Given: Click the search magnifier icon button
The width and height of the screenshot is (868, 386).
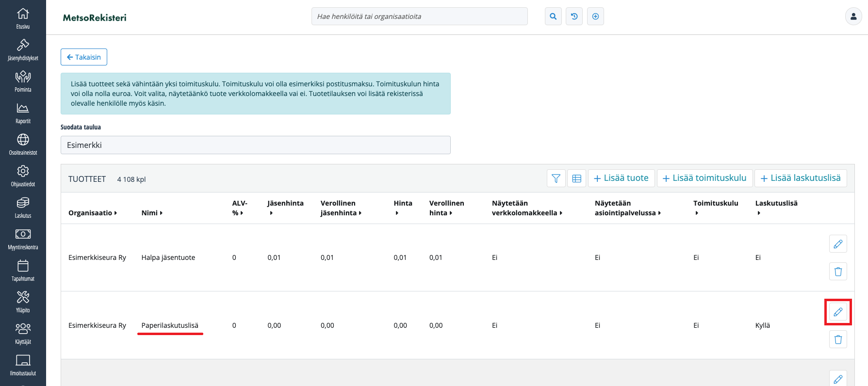Looking at the screenshot, I should tap(553, 16).
